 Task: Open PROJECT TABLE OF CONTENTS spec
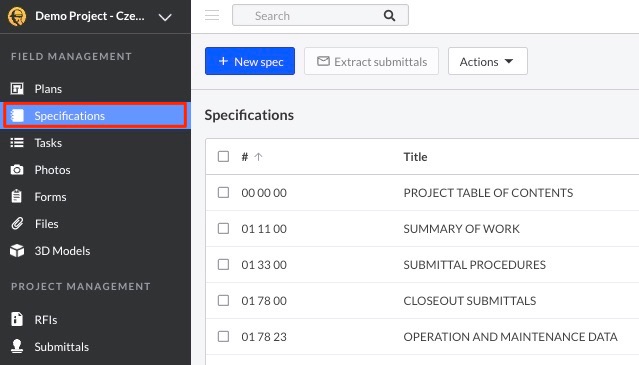click(488, 193)
